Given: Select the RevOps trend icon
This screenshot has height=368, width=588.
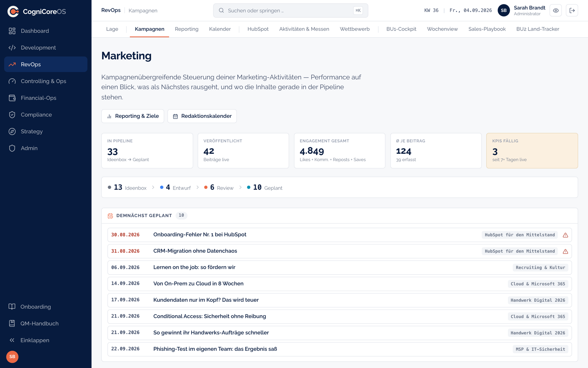Looking at the screenshot, I should [12, 64].
